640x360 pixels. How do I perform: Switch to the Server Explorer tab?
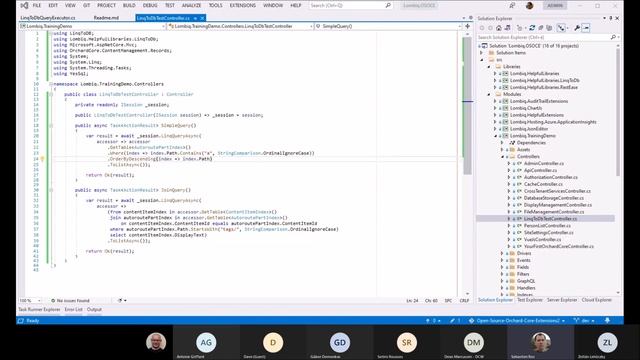[x=562, y=300]
